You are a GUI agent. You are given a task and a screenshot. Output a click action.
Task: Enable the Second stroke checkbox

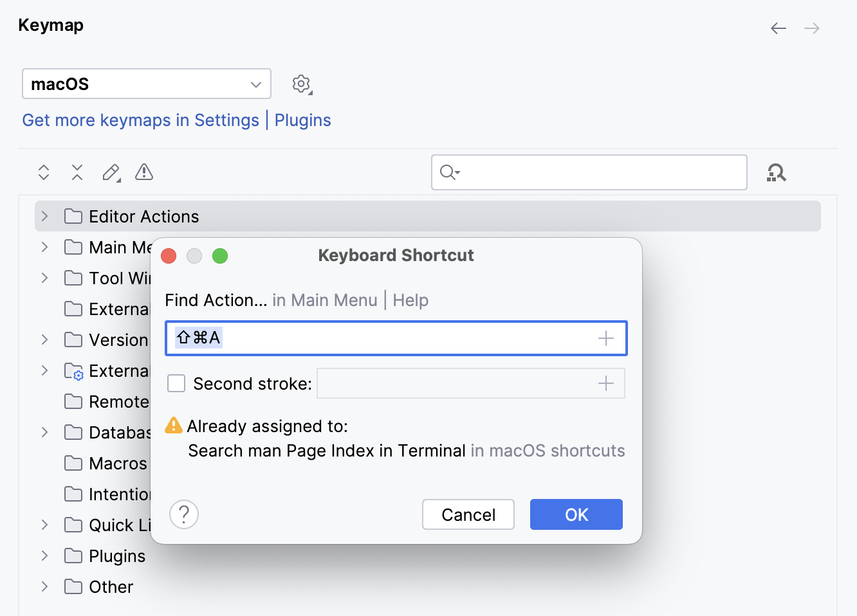pyautogui.click(x=176, y=383)
